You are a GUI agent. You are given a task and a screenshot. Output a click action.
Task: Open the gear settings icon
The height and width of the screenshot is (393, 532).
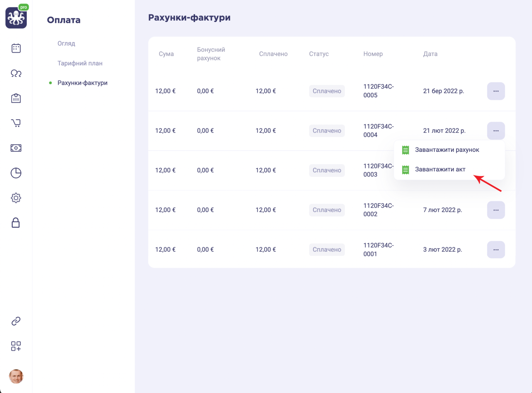(16, 198)
